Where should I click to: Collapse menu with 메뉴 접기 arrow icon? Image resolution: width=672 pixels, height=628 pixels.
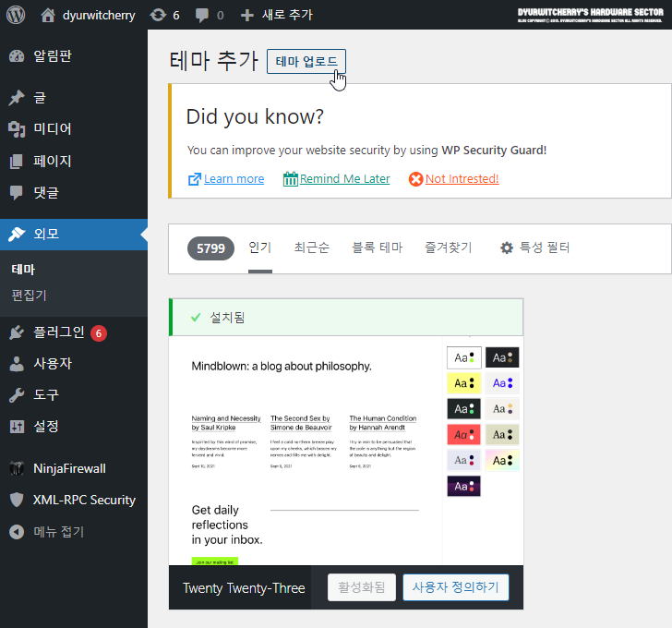[17, 532]
